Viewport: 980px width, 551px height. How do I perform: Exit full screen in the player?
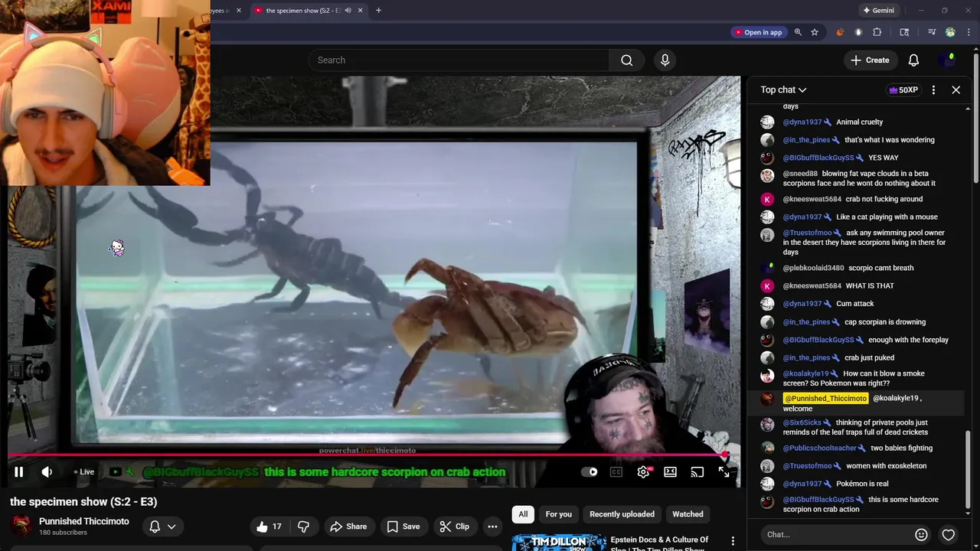click(x=724, y=472)
